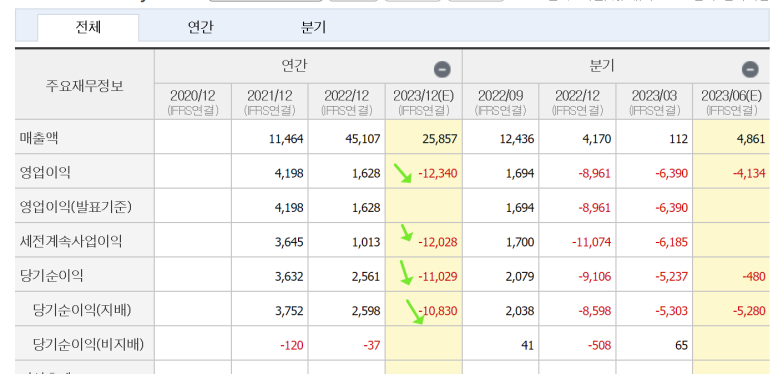Click 당기순이익 estimate value -480
Image resolution: width=773 pixels, height=374 pixels.
[754, 277]
